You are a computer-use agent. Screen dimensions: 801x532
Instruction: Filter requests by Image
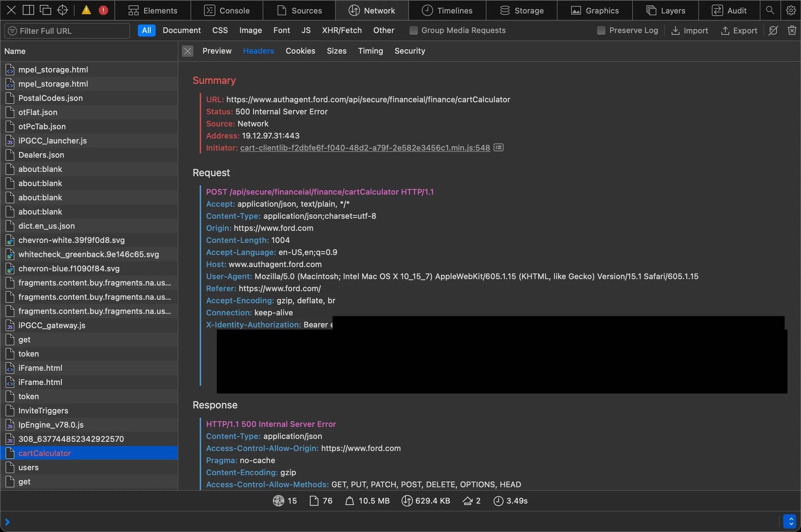(x=251, y=31)
